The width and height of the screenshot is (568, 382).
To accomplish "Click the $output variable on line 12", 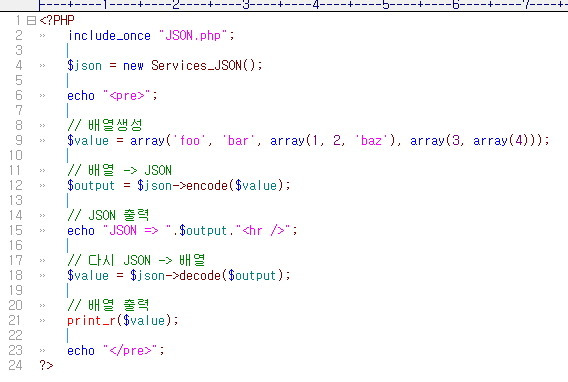I will click(x=91, y=185).
